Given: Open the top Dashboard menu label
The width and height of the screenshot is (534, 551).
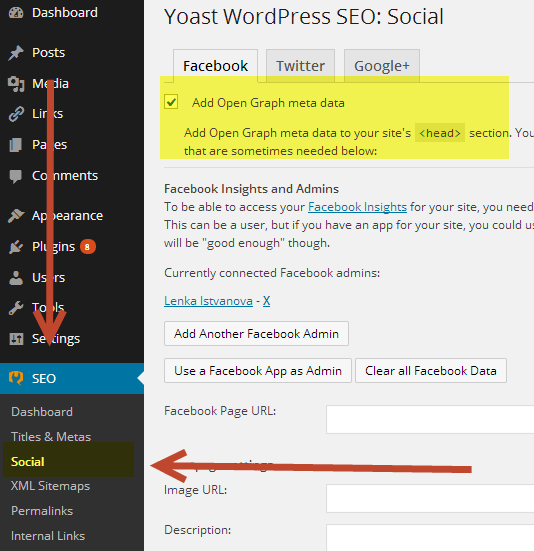Looking at the screenshot, I should (x=65, y=13).
